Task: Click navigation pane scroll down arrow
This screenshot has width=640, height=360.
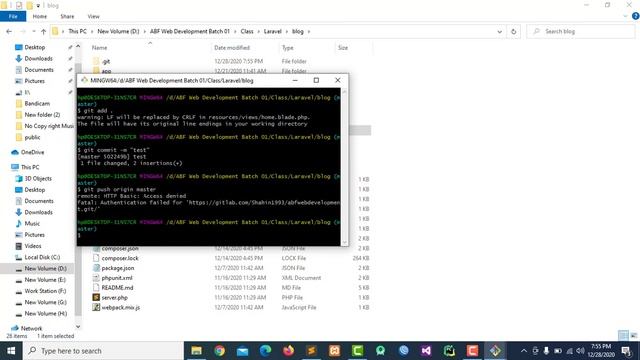Action: [78, 327]
